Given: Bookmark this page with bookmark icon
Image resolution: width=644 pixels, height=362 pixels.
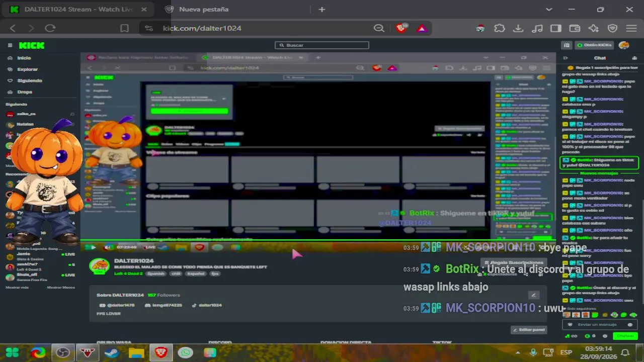Looking at the screenshot, I should 124,28.
